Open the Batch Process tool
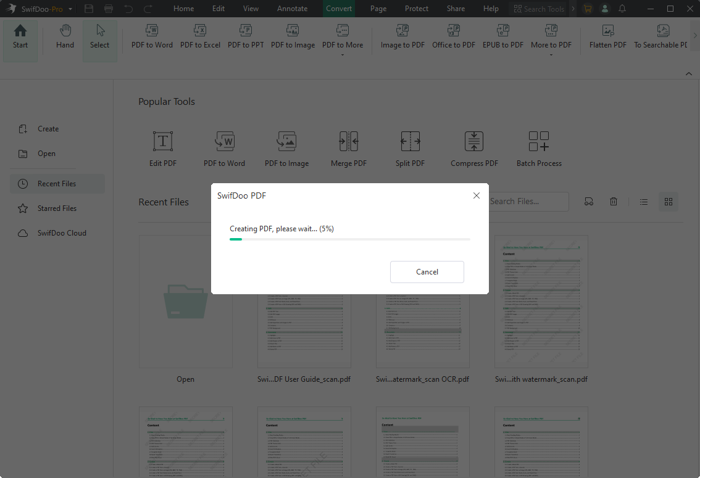This screenshot has width=701, height=479. (x=539, y=148)
